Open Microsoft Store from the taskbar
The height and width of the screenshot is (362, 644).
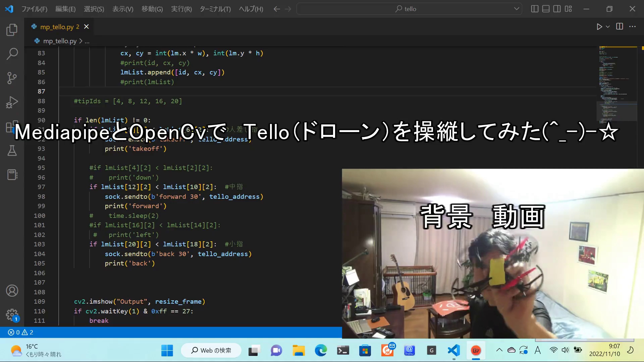[365, 351]
